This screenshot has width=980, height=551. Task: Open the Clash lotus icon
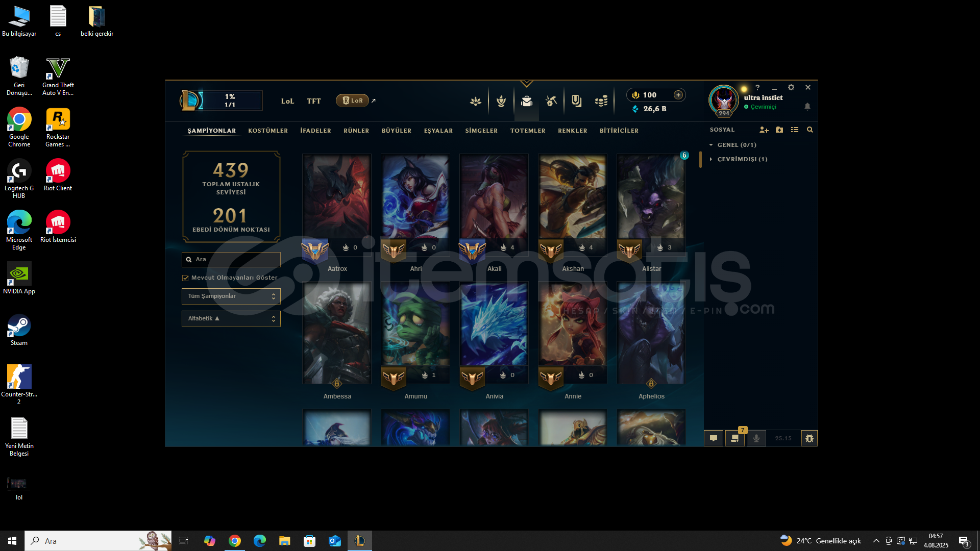(476, 101)
